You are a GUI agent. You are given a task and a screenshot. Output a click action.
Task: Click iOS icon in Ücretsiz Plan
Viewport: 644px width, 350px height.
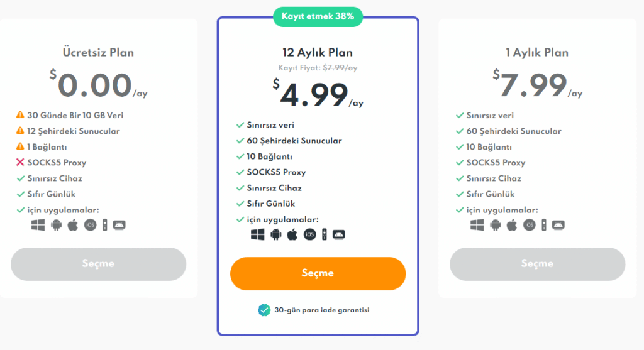click(x=91, y=225)
